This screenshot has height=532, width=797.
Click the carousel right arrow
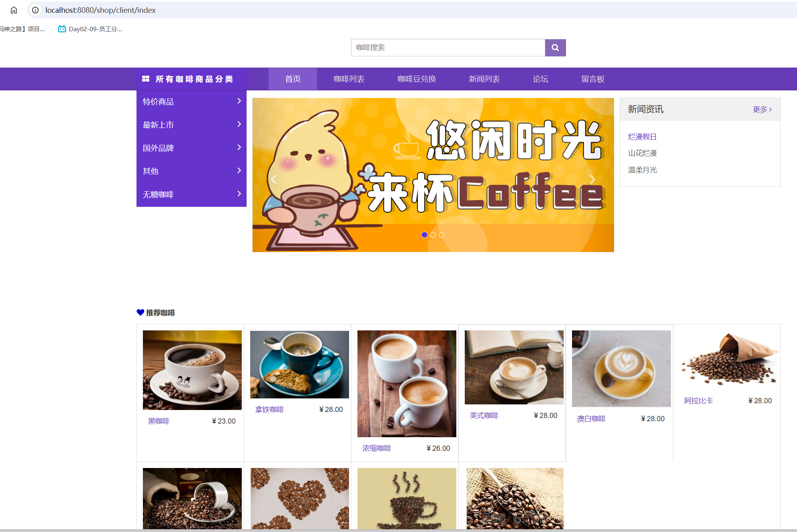click(592, 179)
